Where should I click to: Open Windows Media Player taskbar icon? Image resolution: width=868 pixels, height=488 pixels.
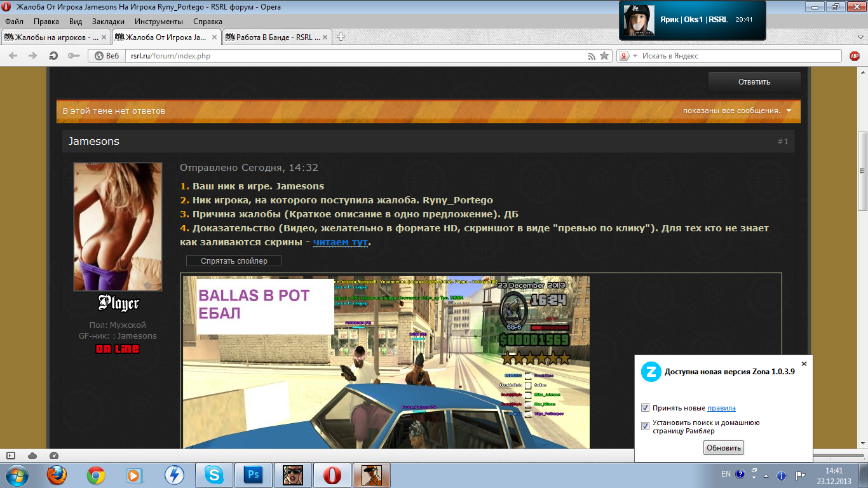pos(134,475)
